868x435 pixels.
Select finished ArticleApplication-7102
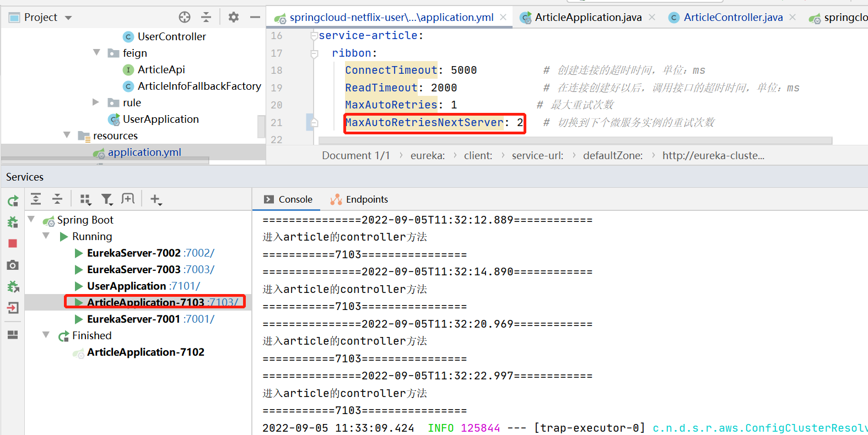145,352
